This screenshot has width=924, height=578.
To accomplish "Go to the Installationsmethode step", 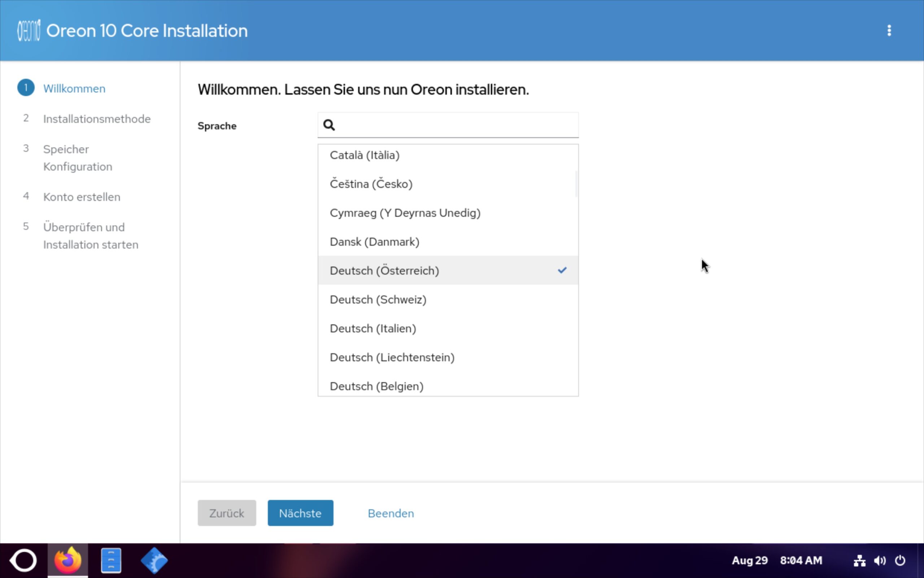I will [x=97, y=119].
